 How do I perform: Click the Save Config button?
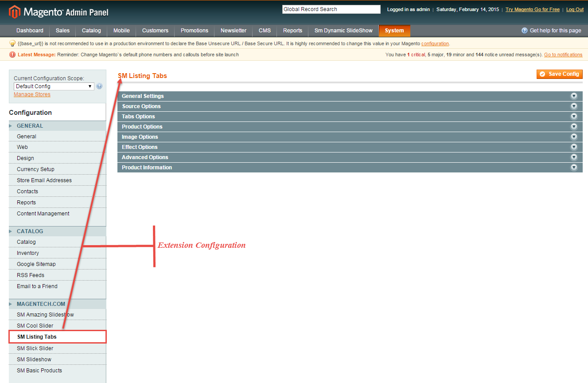560,74
